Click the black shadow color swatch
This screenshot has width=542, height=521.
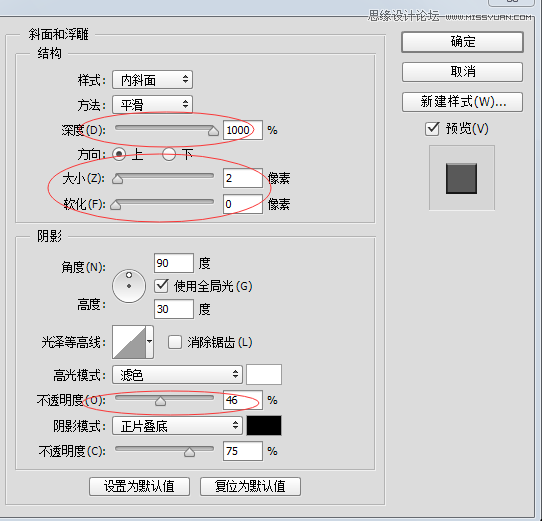264,426
